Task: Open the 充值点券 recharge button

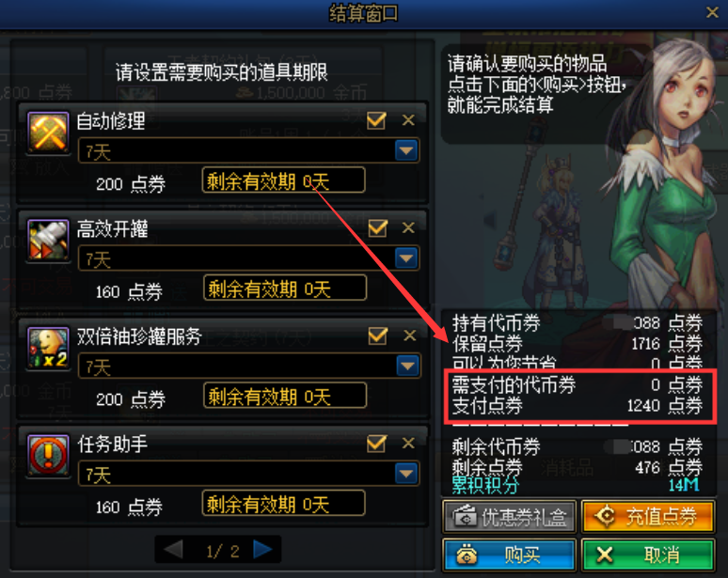Action: (648, 516)
